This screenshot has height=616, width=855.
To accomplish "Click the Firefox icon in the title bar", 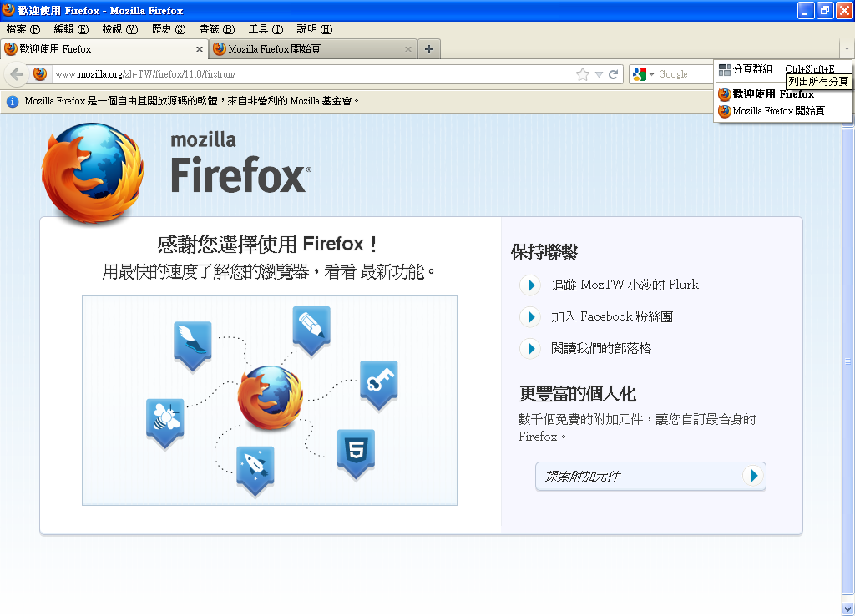I will coord(8,10).
